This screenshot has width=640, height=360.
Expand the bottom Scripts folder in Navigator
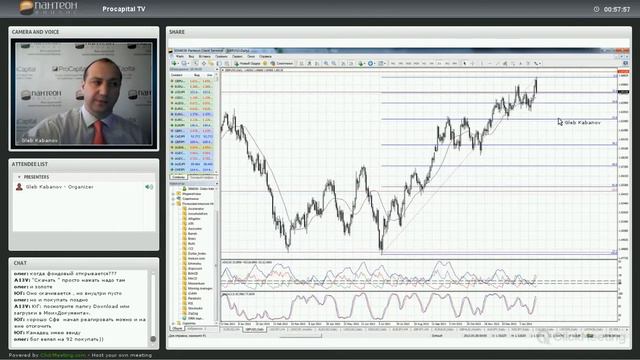click(x=173, y=323)
